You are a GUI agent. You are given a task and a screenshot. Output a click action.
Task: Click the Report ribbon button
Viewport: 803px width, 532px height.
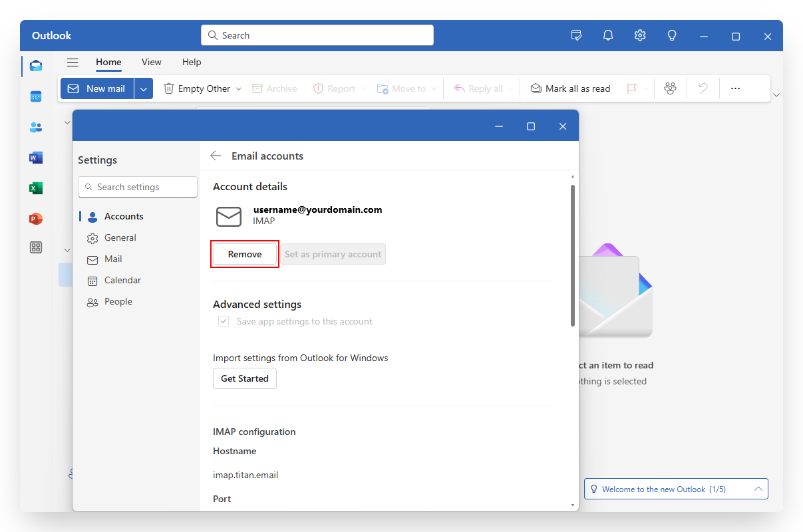click(x=335, y=88)
